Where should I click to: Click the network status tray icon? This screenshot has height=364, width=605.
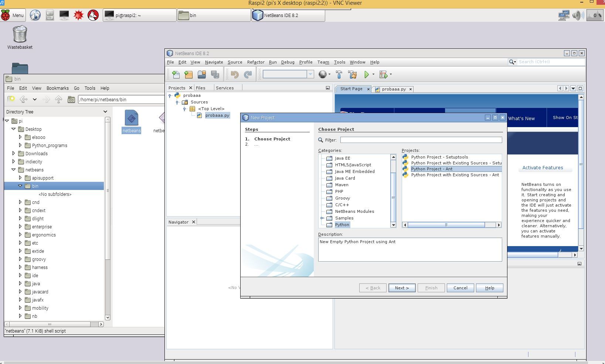[x=564, y=15]
